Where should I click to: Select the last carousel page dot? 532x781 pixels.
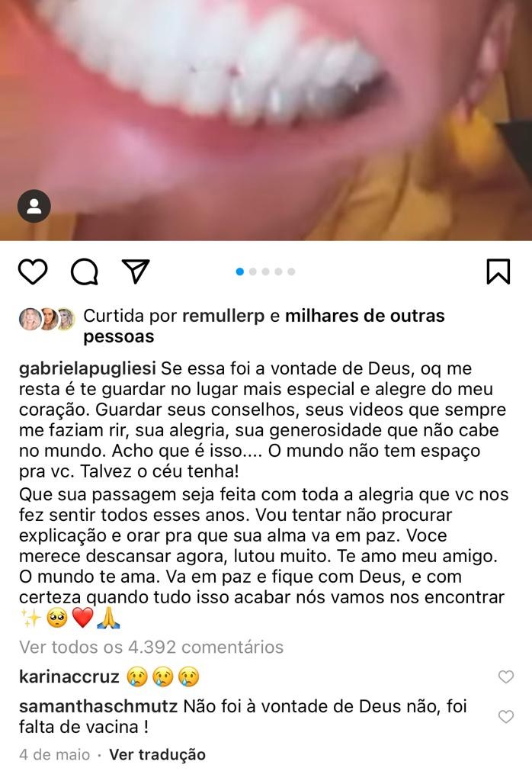point(291,272)
